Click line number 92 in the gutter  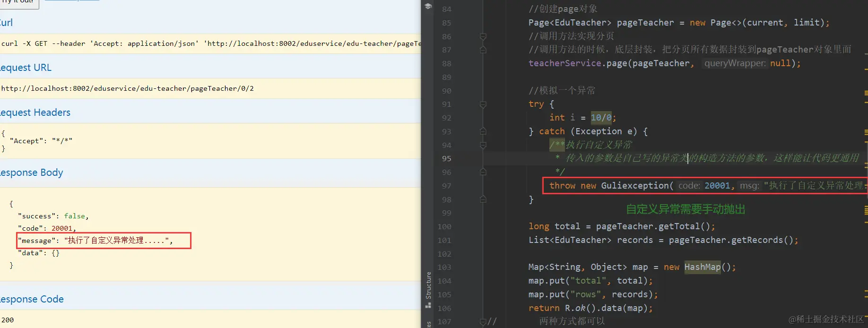click(447, 118)
